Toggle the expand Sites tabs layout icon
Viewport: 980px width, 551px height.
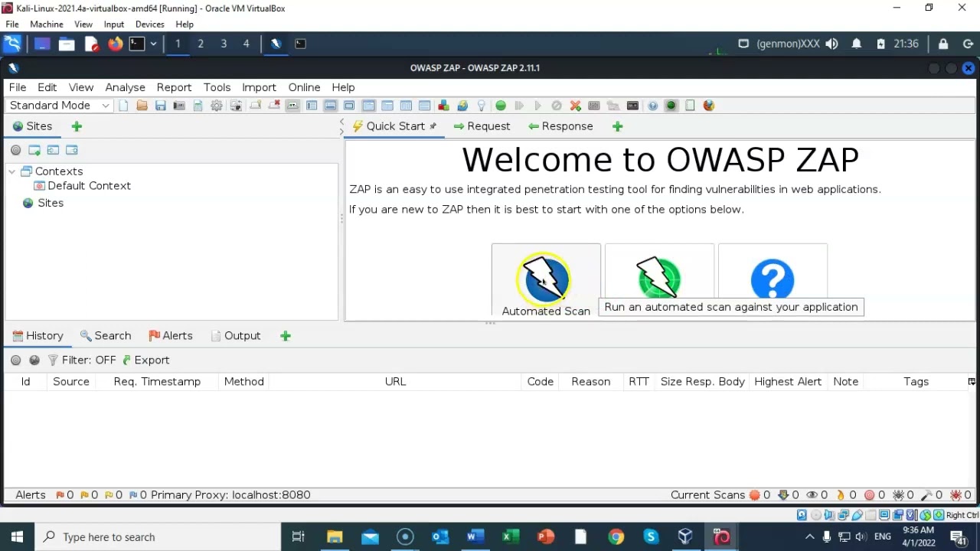click(x=312, y=106)
